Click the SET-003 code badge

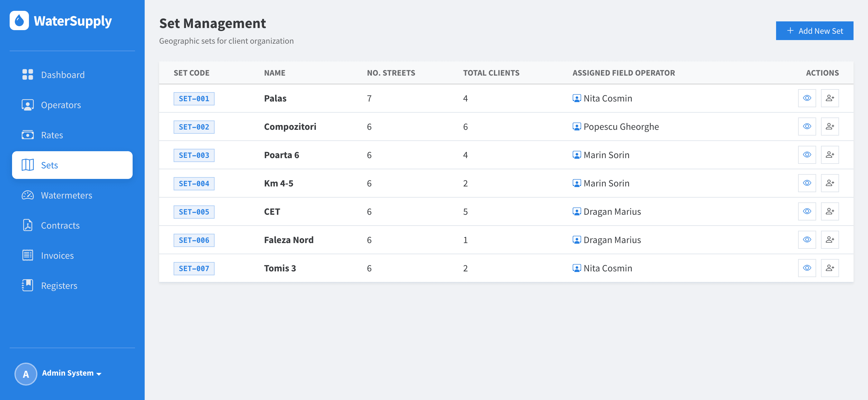tap(194, 155)
